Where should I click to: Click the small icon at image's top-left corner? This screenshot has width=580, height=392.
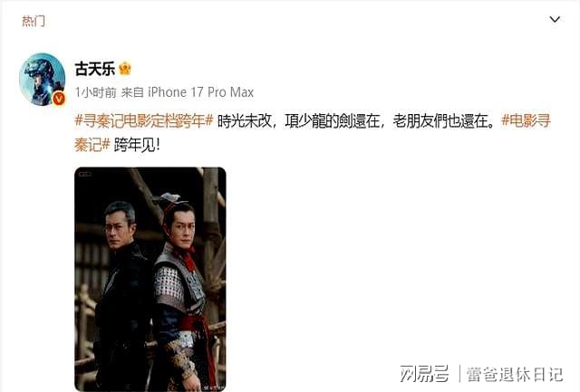point(85,174)
